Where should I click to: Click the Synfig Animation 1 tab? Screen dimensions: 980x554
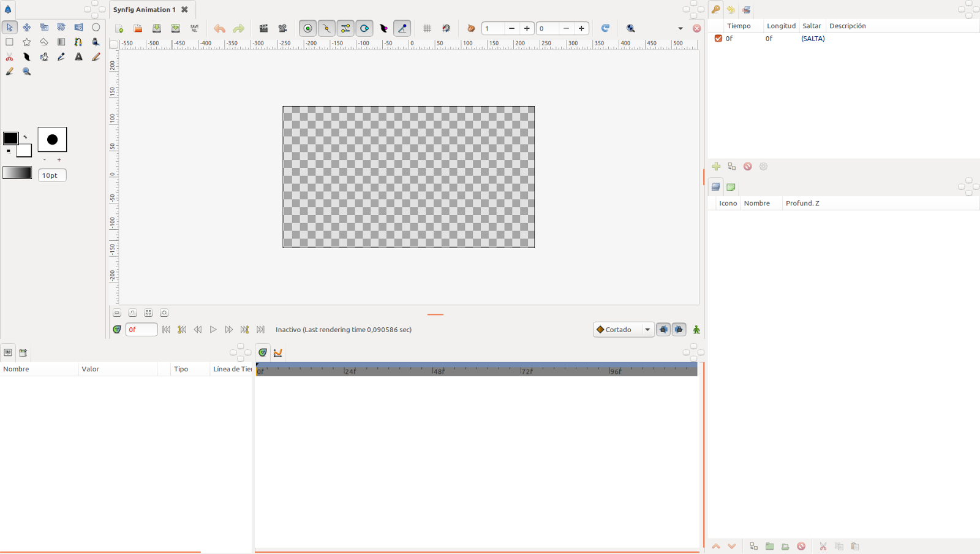(145, 9)
